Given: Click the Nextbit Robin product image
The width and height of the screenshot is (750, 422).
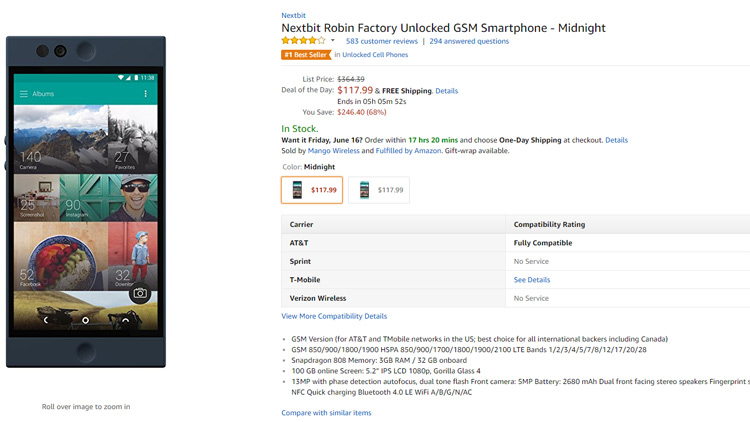Looking at the screenshot, I should click(86, 202).
